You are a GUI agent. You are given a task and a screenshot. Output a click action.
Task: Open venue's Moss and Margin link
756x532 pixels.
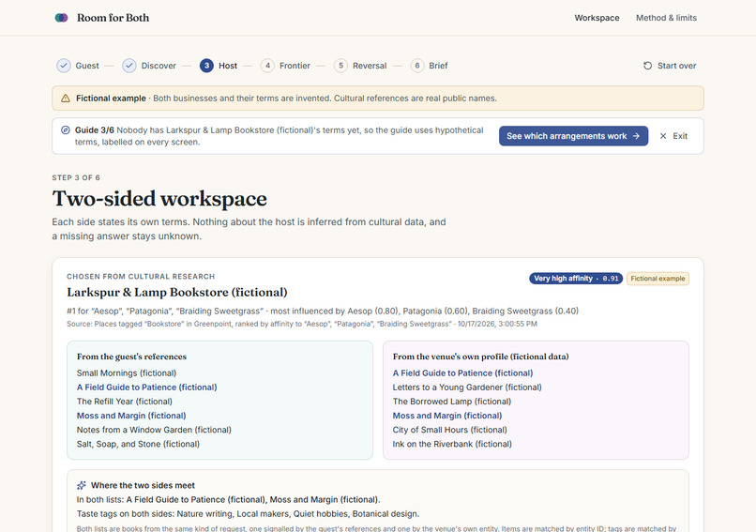point(447,416)
